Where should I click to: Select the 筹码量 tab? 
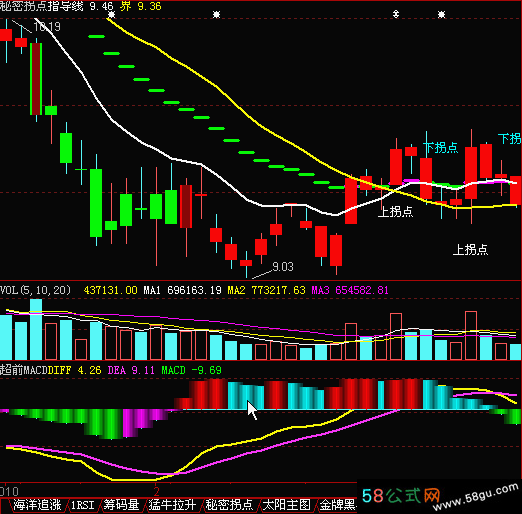(121, 505)
